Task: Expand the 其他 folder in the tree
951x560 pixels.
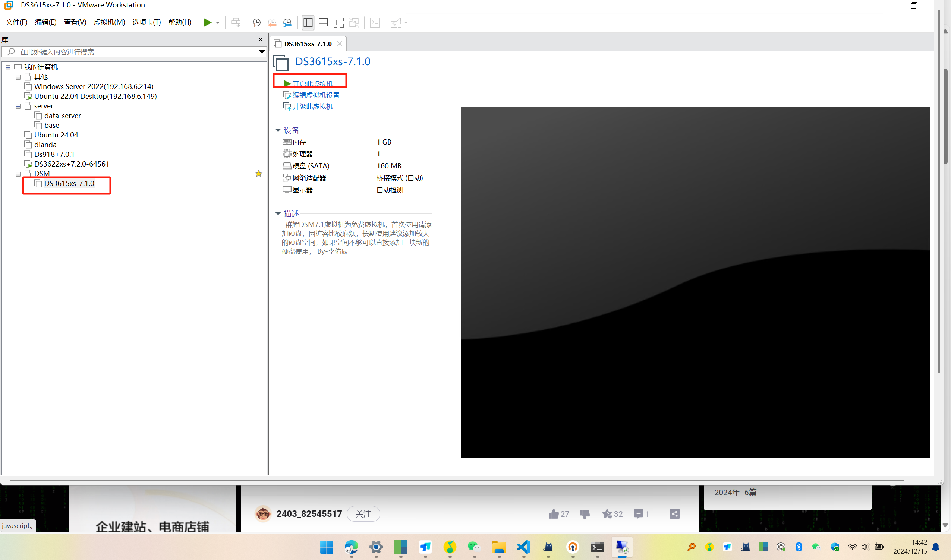Action: (x=18, y=77)
